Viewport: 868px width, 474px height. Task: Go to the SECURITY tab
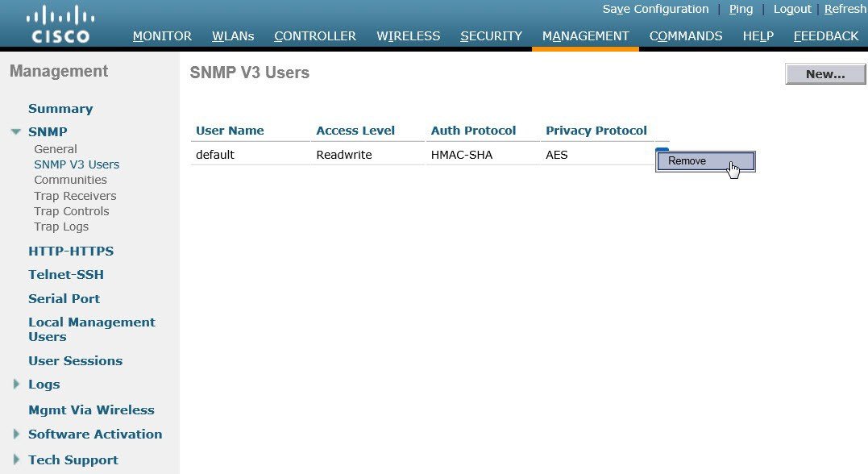pos(491,36)
